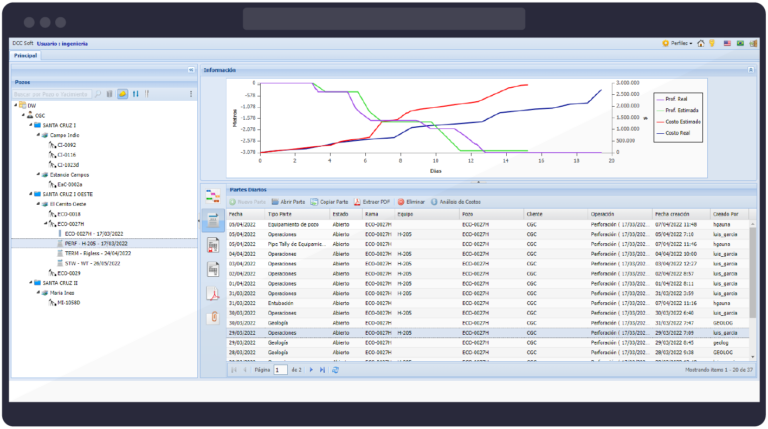
Task: Click Costo Estimado legend line swatch
Action: [659, 121]
